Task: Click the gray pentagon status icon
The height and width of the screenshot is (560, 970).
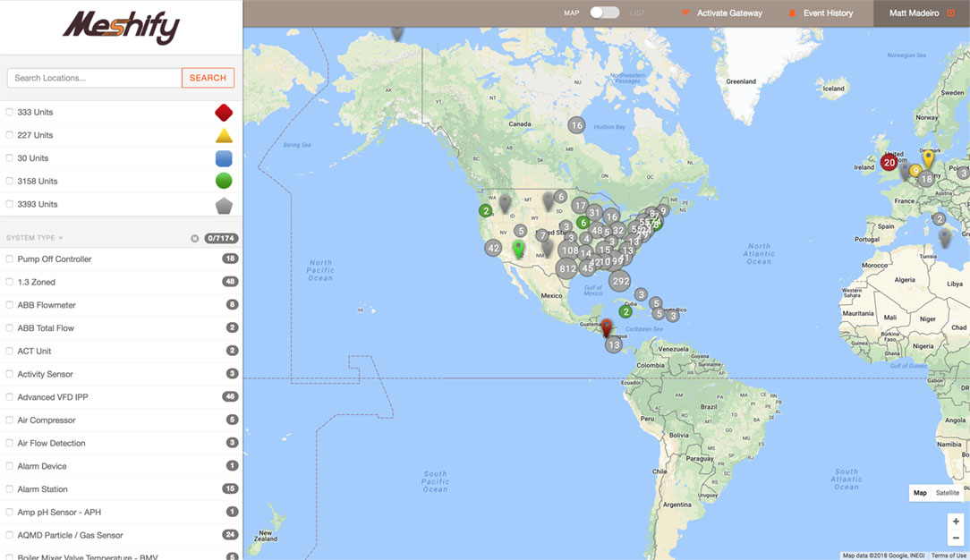Action: tap(224, 205)
